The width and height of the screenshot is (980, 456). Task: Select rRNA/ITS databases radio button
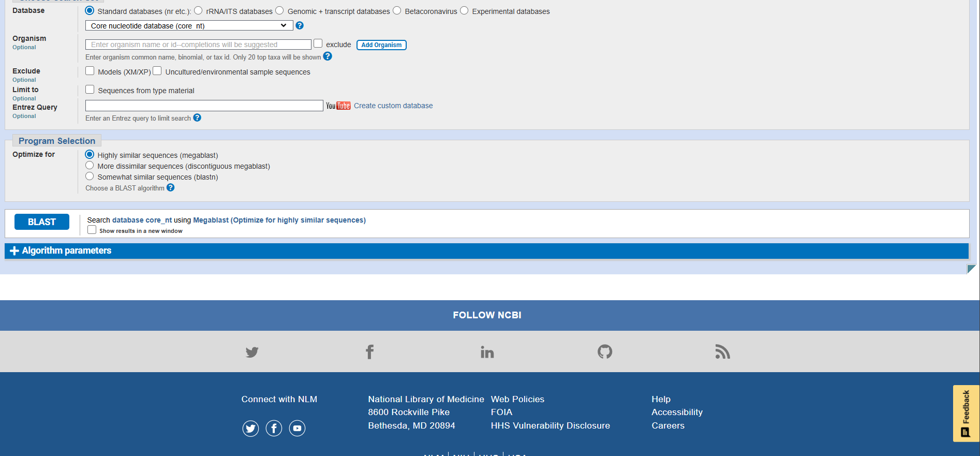198,11
